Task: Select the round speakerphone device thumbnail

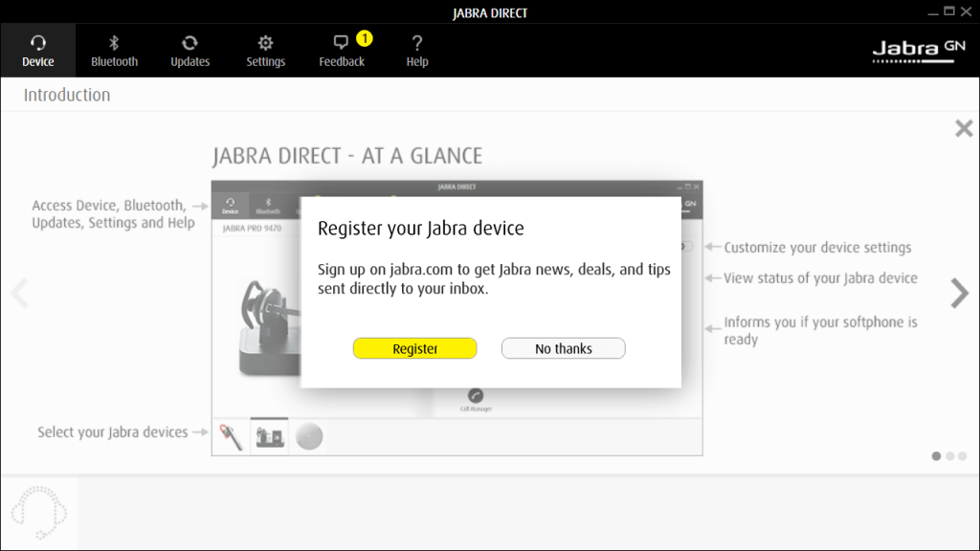Action: [x=308, y=437]
